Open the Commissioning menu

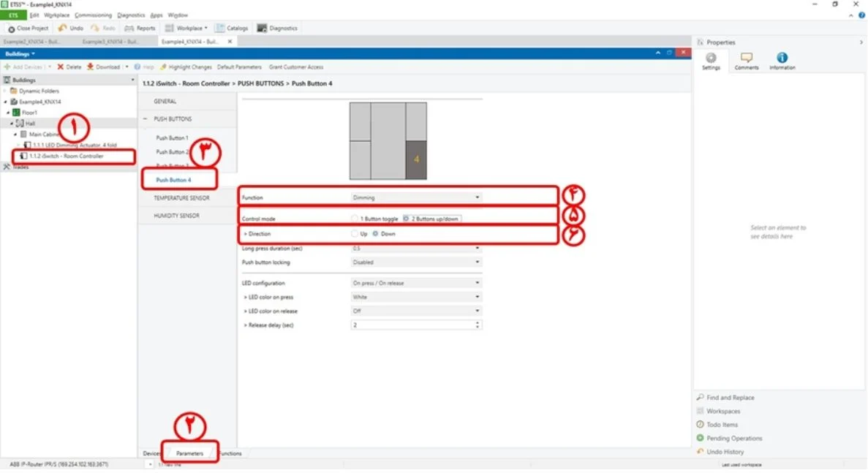point(93,15)
